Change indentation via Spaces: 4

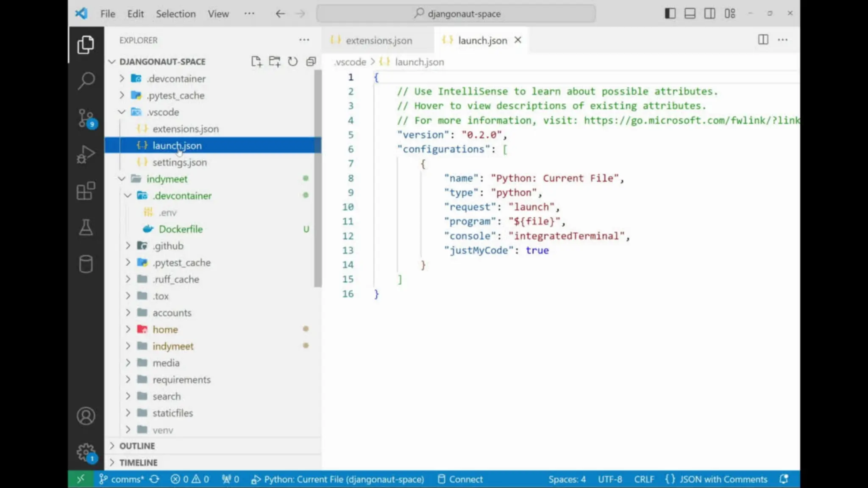567,479
